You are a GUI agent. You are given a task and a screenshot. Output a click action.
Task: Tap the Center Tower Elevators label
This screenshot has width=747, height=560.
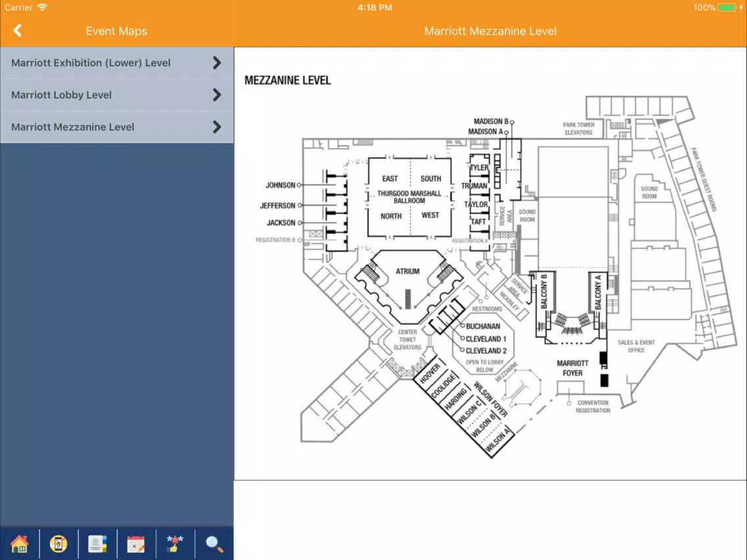[407, 340]
